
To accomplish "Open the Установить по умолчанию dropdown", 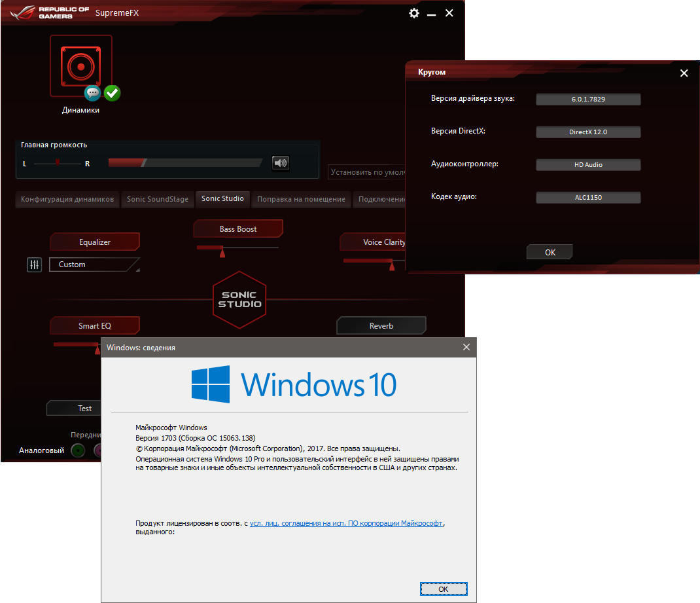I will pos(366,172).
